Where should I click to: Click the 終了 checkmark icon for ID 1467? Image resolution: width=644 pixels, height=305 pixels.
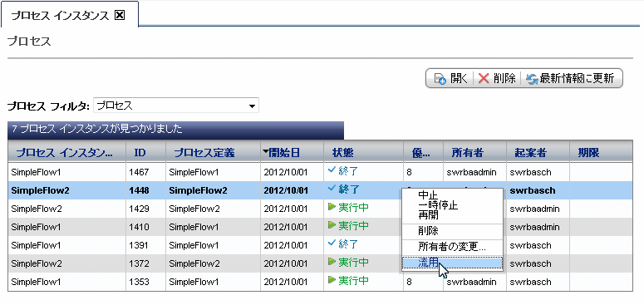pos(332,171)
